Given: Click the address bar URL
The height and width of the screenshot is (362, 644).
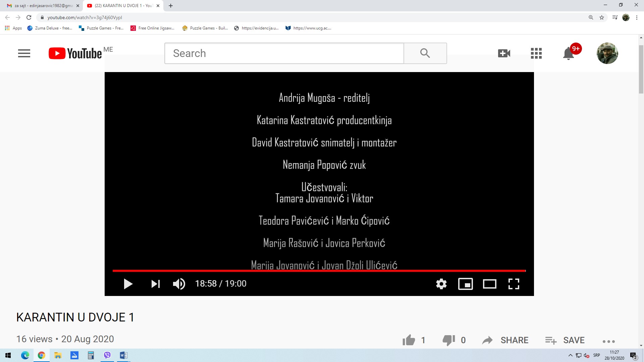Looking at the screenshot, I should click(x=85, y=17).
